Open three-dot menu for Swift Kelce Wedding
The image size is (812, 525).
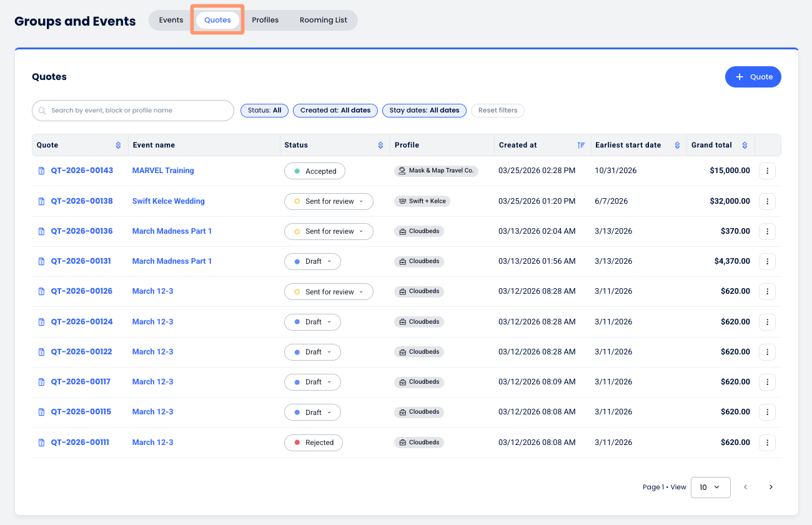click(x=767, y=201)
